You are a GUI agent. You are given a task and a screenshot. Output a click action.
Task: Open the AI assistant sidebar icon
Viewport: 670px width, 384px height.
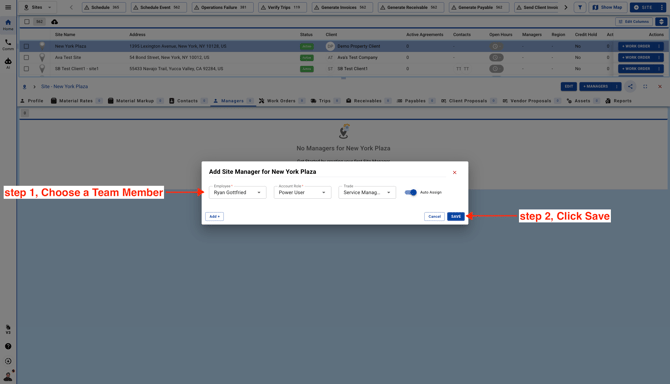(8, 63)
